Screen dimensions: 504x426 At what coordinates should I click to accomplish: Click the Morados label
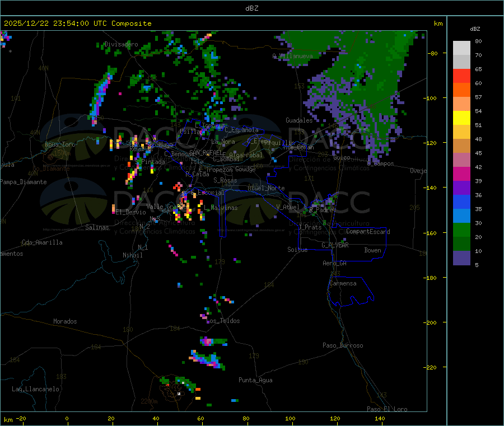point(65,321)
